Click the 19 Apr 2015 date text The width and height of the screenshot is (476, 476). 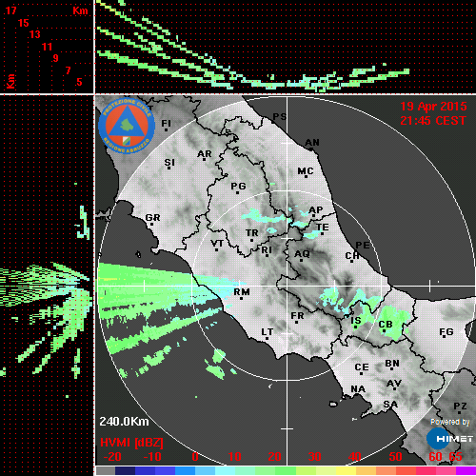[x=433, y=107]
